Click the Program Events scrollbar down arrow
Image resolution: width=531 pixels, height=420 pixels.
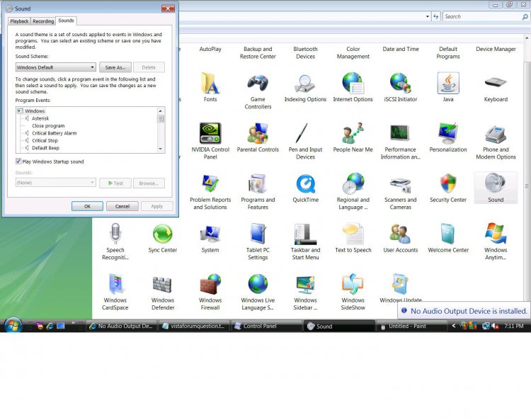tap(161, 149)
